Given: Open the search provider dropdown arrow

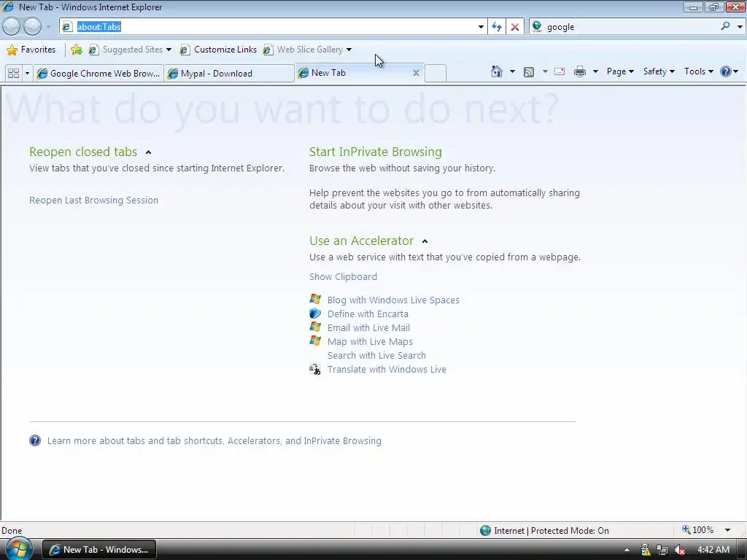Looking at the screenshot, I should [x=740, y=27].
